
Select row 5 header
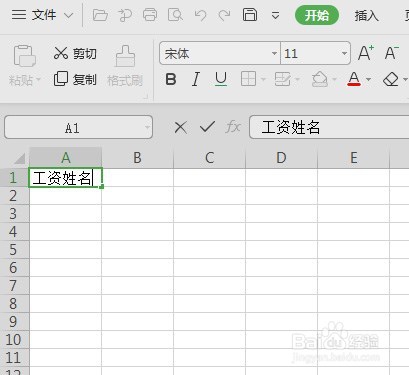(x=14, y=250)
